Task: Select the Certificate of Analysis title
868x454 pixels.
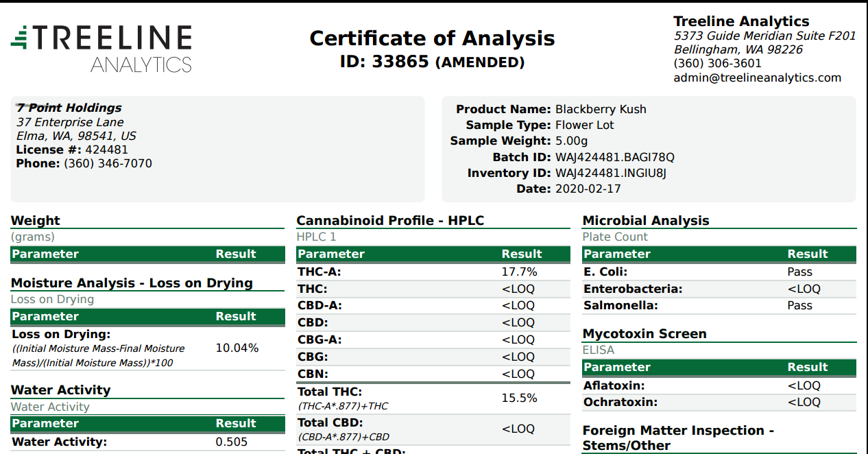Action: pos(433,38)
